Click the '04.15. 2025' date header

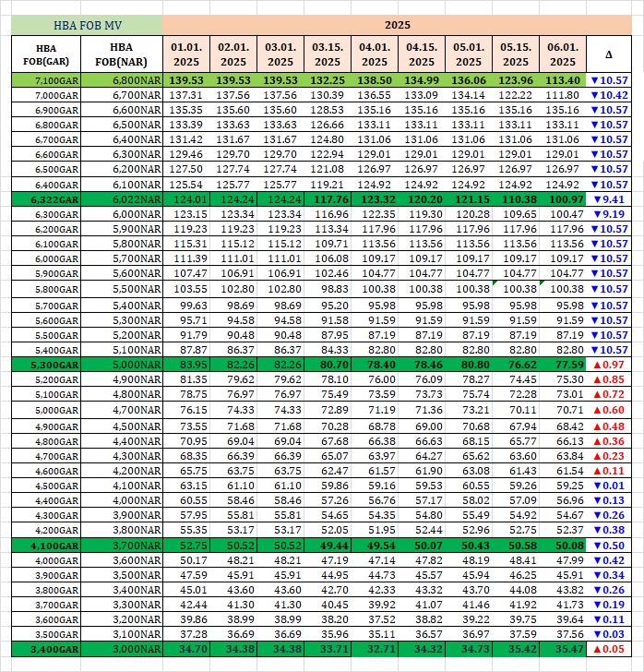(422, 54)
